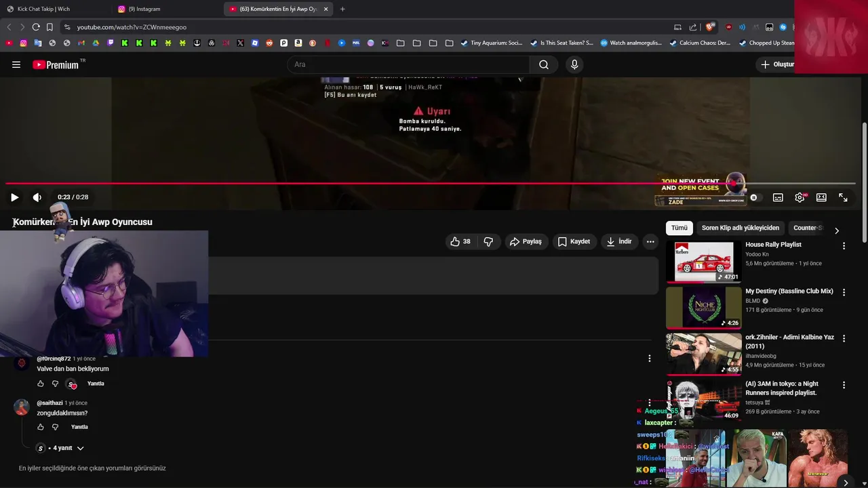The height and width of the screenshot is (488, 868).
Task: Reload the page
Action: pos(36,27)
